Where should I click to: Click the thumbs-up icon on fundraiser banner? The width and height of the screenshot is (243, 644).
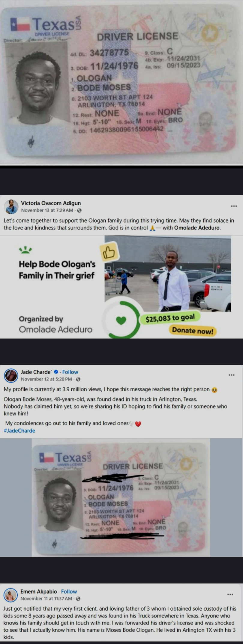coord(109,253)
